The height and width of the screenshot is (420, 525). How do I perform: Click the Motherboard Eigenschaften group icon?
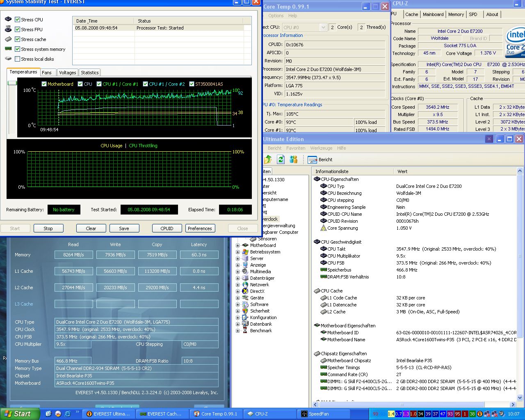317,326
